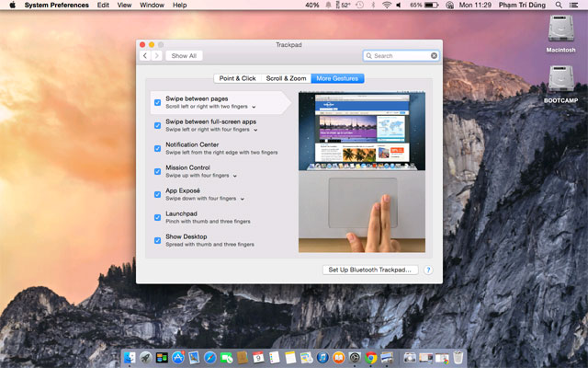
Task: Click Wi-Fi status icon in menu bar
Action: [x=387, y=5]
